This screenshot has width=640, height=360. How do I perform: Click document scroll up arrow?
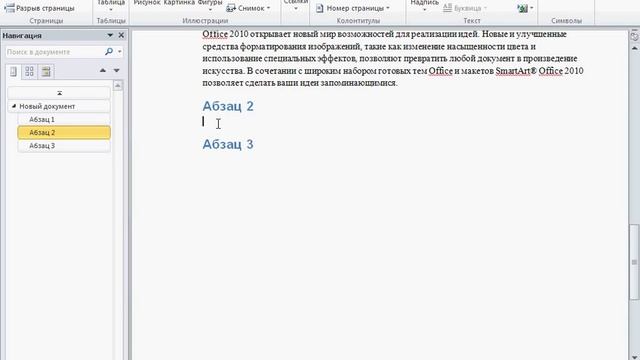click(634, 48)
